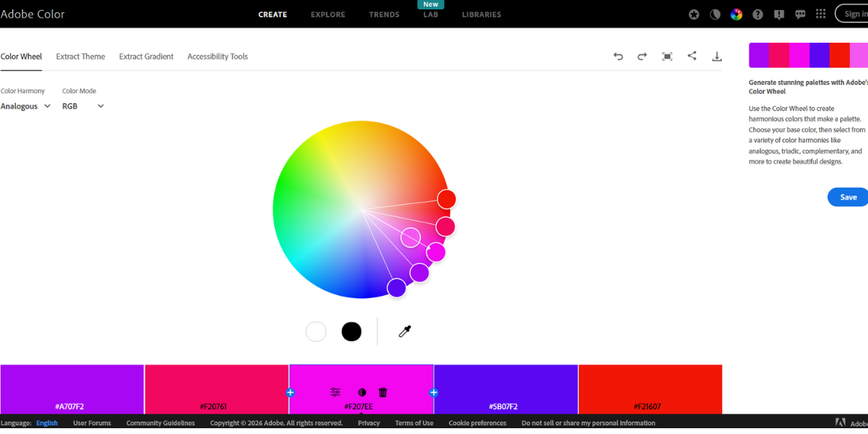The height and width of the screenshot is (434, 868).
Task: Click the download palette icon
Action: click(717, 56)
